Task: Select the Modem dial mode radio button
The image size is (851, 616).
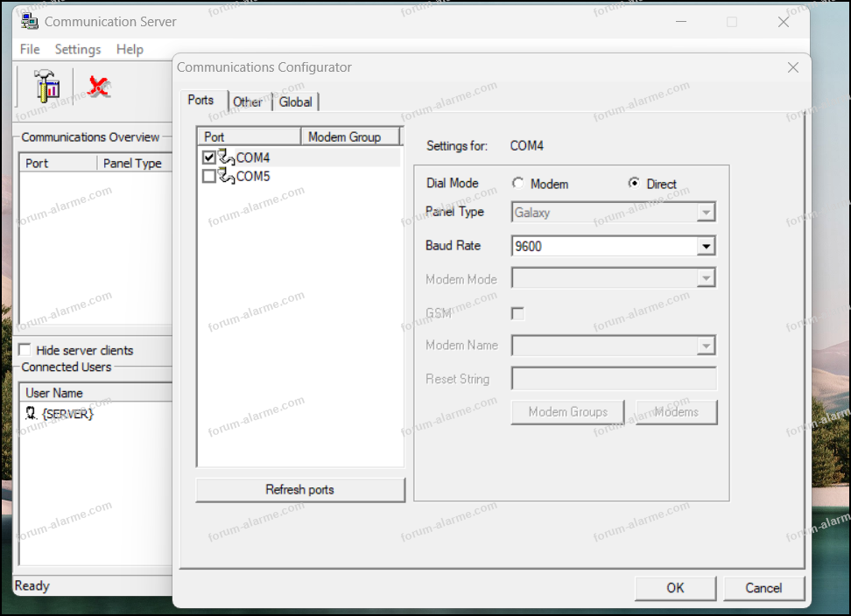Action: 518,184
